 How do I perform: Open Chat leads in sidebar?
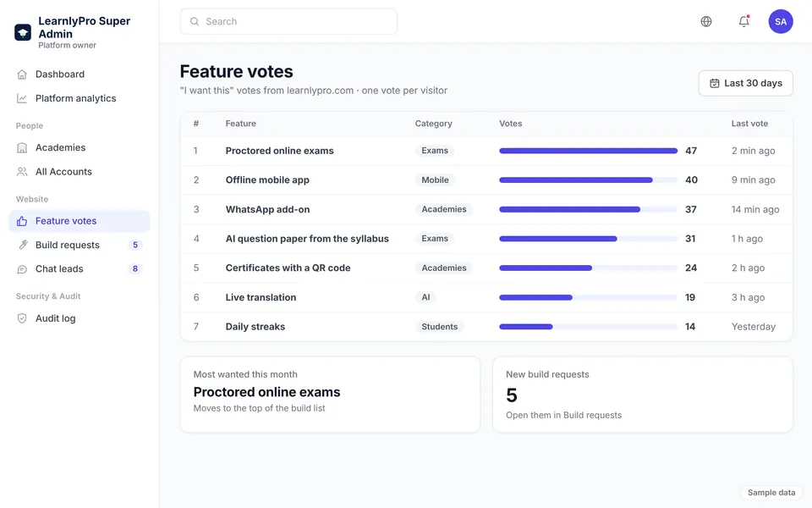(80, 269)
